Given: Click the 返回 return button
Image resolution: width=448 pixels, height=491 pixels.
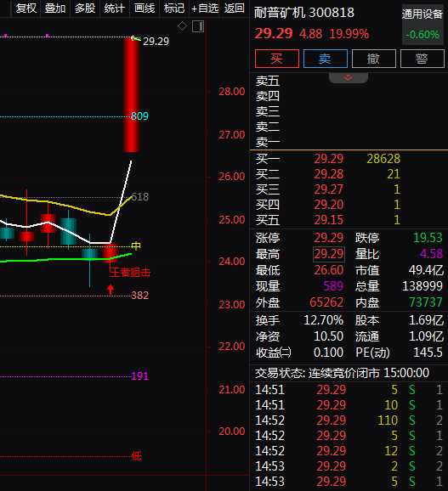Looking at the screenshot, I should (235, 8).
